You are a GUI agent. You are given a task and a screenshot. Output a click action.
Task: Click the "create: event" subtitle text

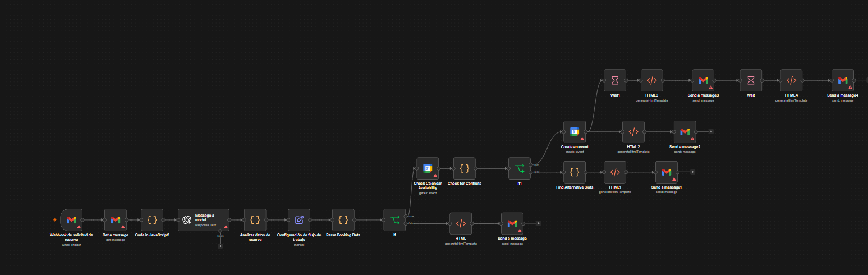(x=575, y=152)
